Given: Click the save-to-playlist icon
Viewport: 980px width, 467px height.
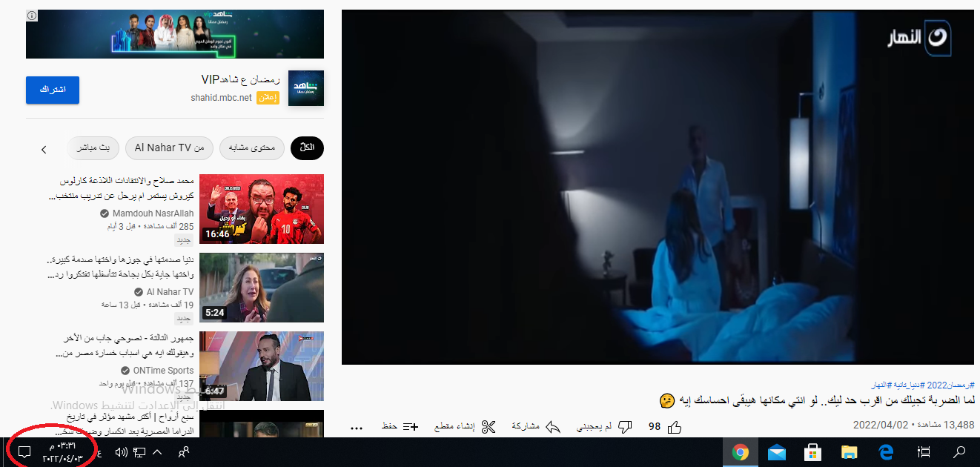Looking at the screenshot, I should (x=410, y=427).
